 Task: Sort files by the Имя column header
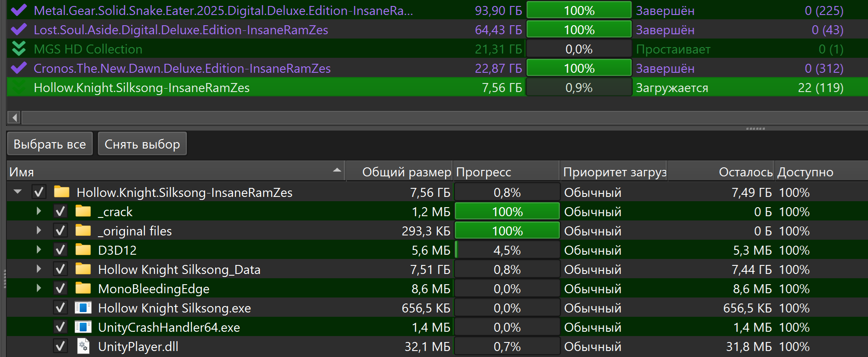click(x=176, y=172)
